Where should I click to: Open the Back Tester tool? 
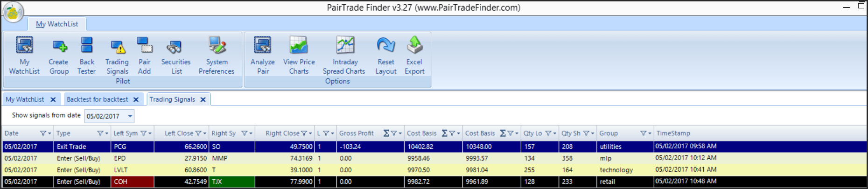[x=87, y=55]
